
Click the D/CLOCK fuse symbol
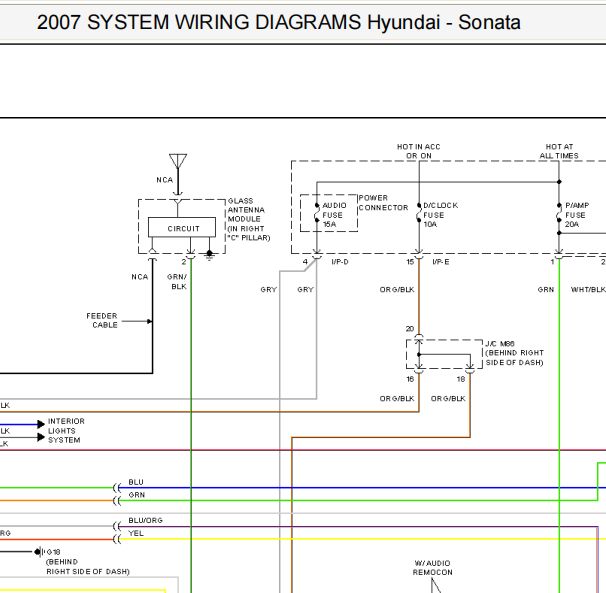[419, 213]
